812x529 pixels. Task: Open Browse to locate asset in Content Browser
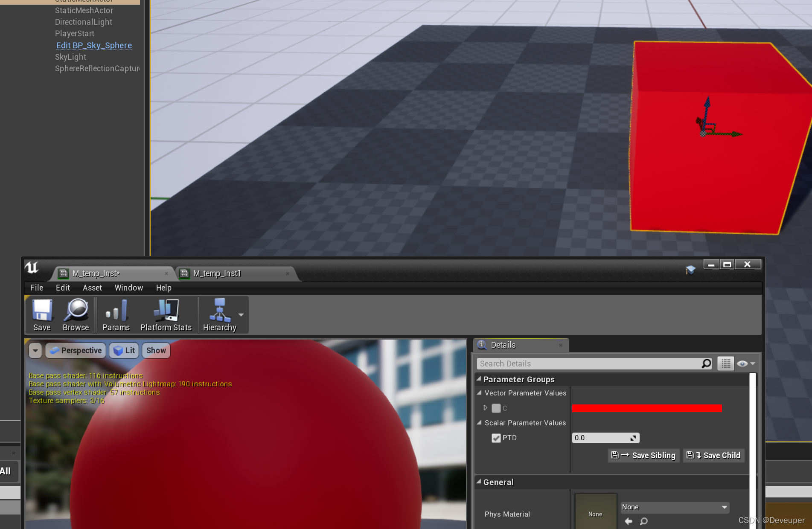(76, 315)
